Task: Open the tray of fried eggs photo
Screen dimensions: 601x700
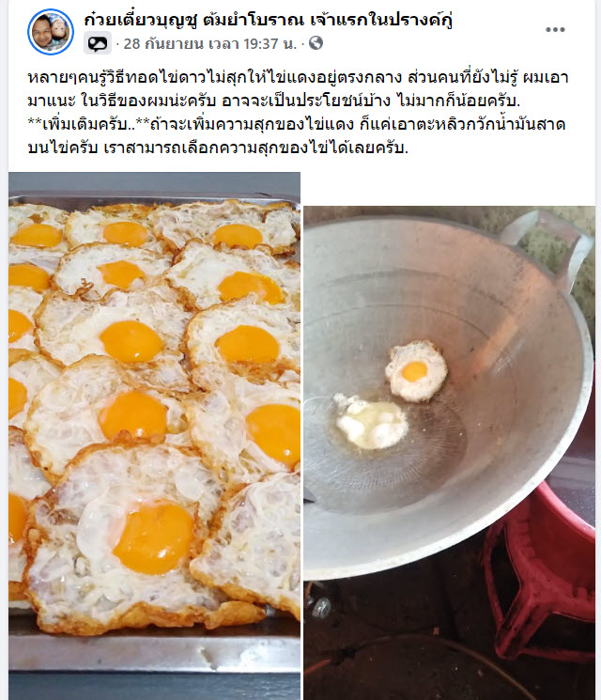Action: [154, 436]
